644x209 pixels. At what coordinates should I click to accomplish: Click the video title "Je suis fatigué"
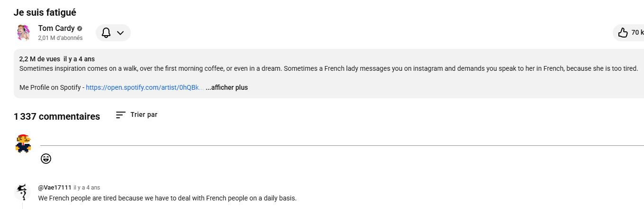pos(45,12)
